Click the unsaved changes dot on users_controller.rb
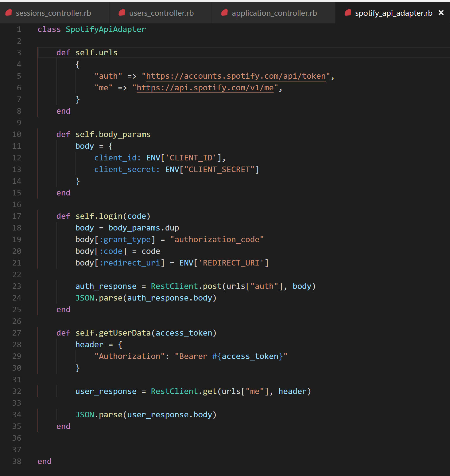Image resolution: width=450 pixels, height=476 pixels. click(x=122, y=13)
